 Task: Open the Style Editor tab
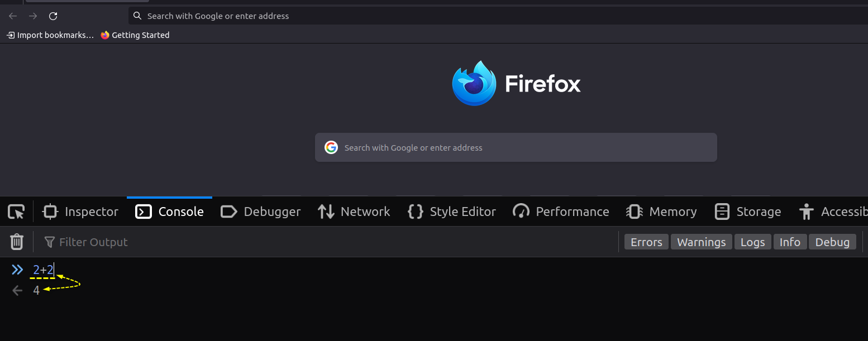451,212
